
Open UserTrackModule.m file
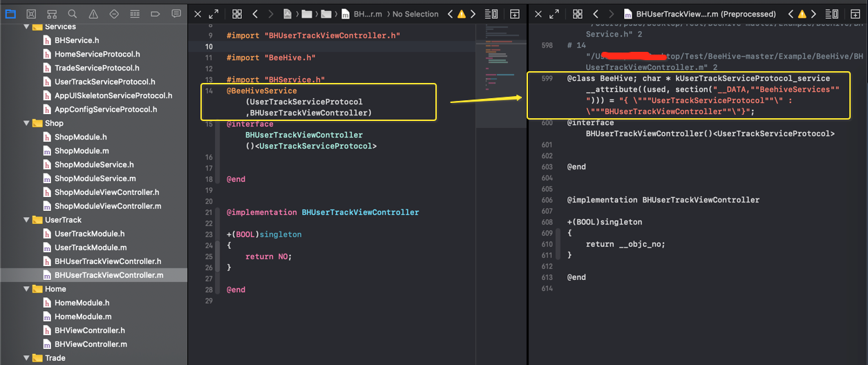[x=91, y=247]
